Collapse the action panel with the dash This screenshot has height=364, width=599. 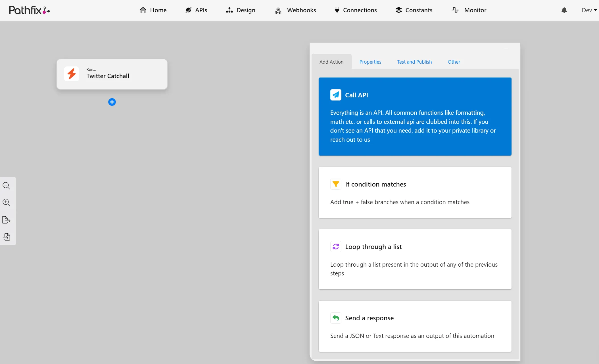click(x=506, y=48)
